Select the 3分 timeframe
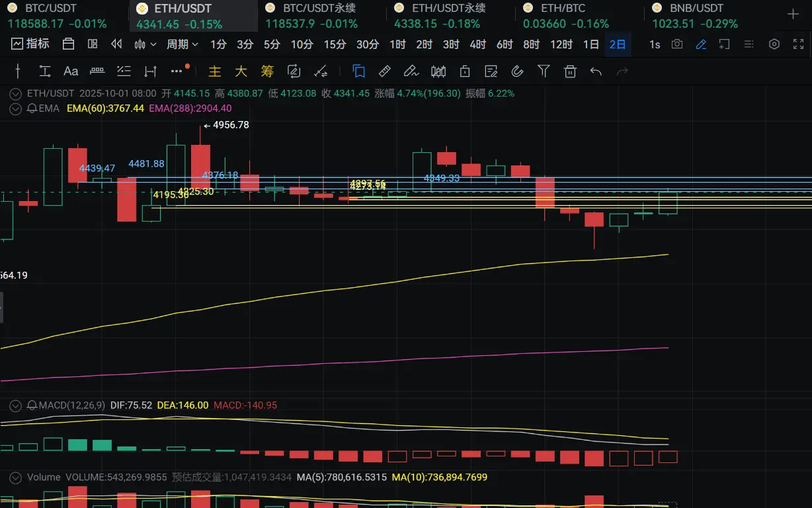Viewport: 812px width, 508px height. (x=245, y=44)
